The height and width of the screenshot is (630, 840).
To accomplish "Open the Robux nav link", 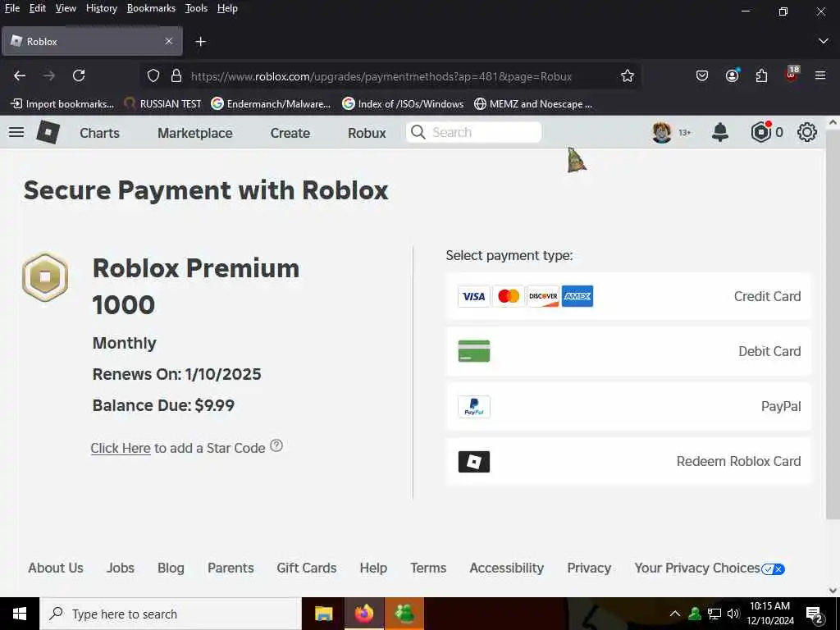I will [x=367, y=133].
